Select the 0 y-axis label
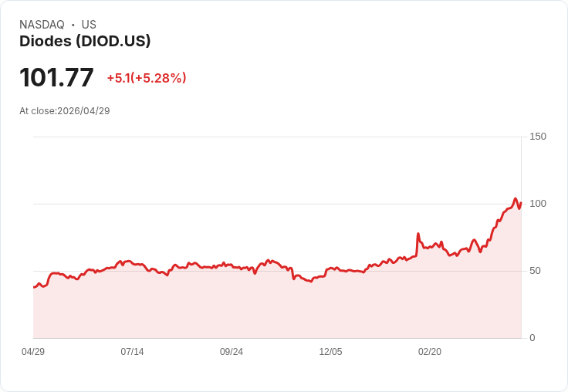The image size is (568, 392). tap(532, 338)
